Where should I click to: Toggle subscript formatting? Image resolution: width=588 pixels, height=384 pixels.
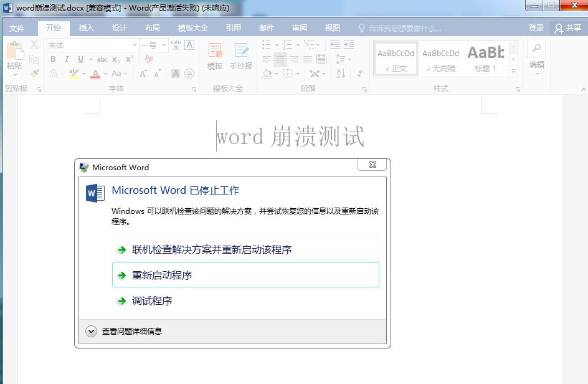[x=116, y=59]
